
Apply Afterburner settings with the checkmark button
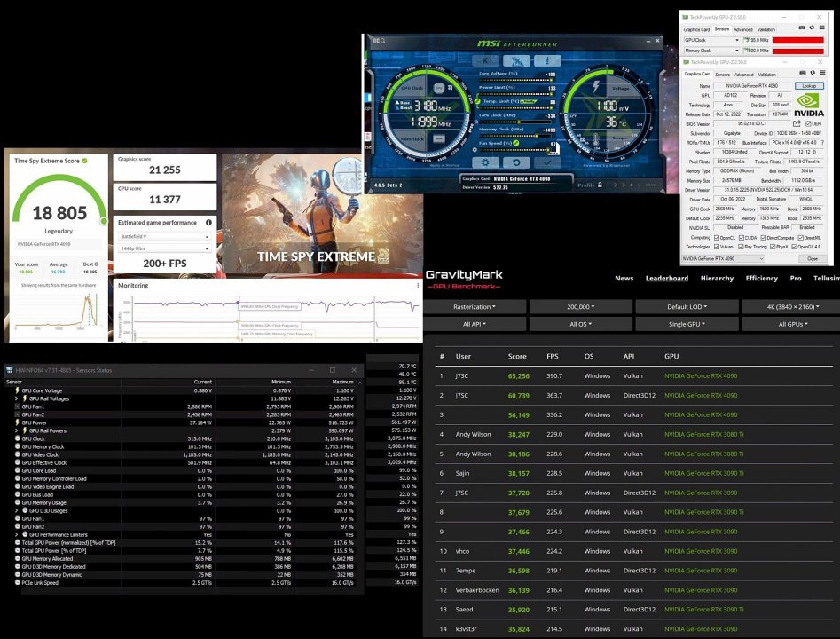546,162
